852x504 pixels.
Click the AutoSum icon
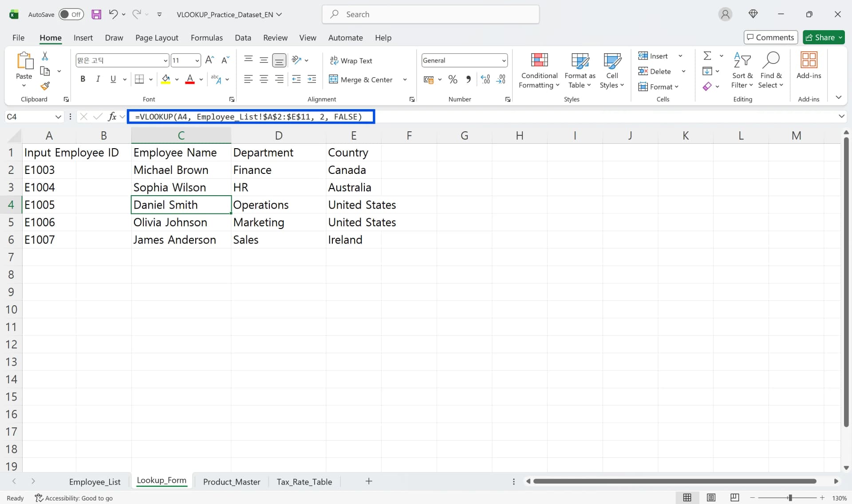click(706, 55)
